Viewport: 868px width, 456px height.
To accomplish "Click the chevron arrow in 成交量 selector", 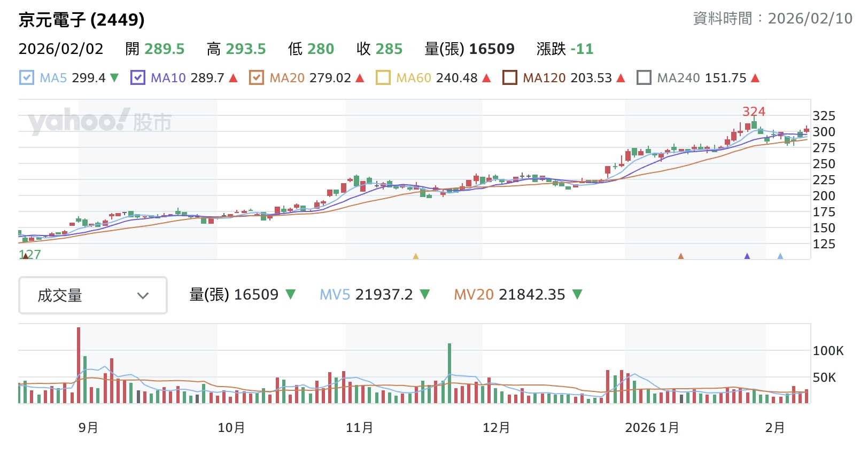I will [x=143, y=295].
